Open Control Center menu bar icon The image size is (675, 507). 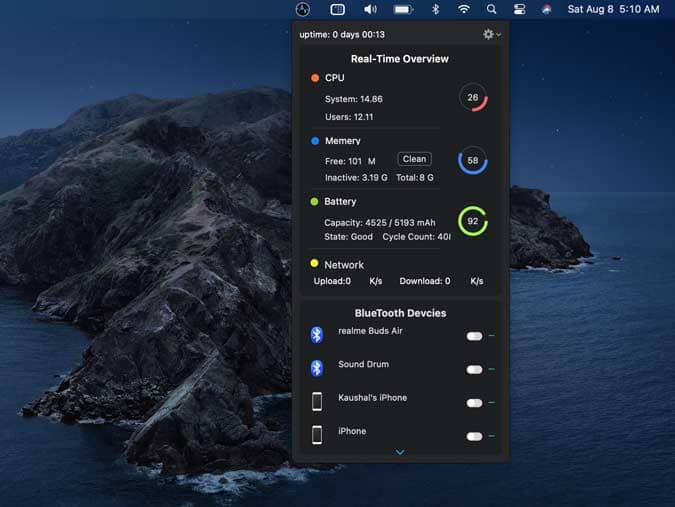tap(520, 9)
